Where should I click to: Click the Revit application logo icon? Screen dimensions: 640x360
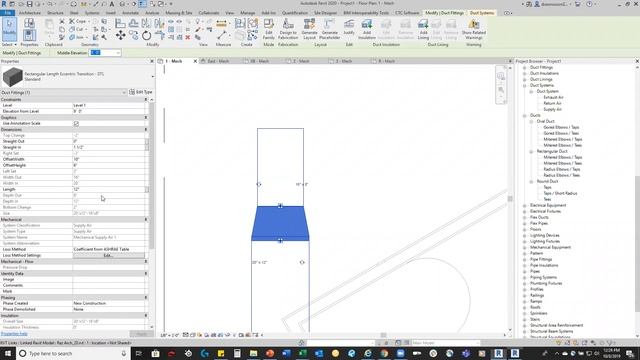[x=4, y=4]
